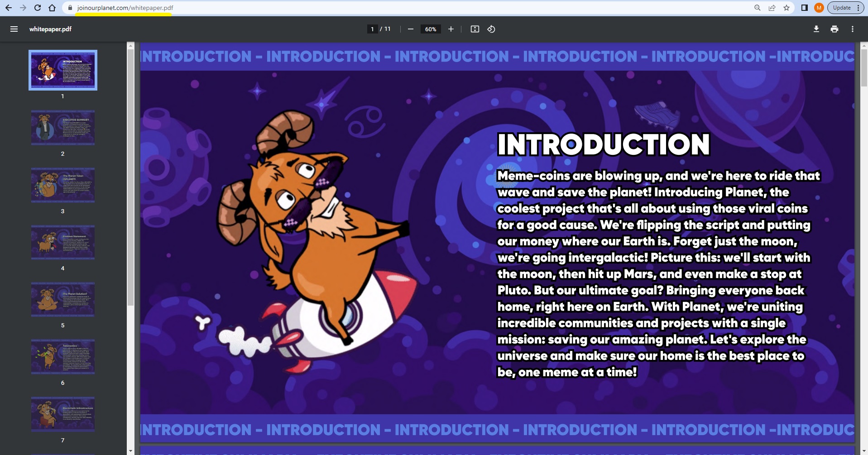Click the 'be, one meme at a time!' line

click(x=567, y=372)
